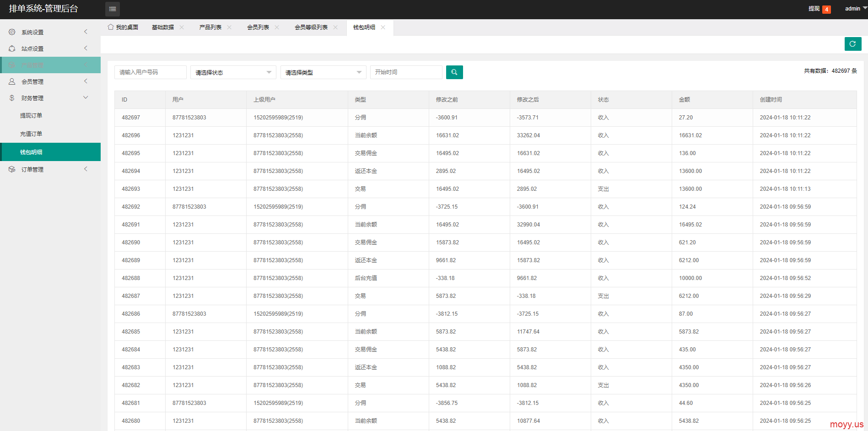
Task: Click value -338.18 in row 482687
Action: tap(526, 296)
